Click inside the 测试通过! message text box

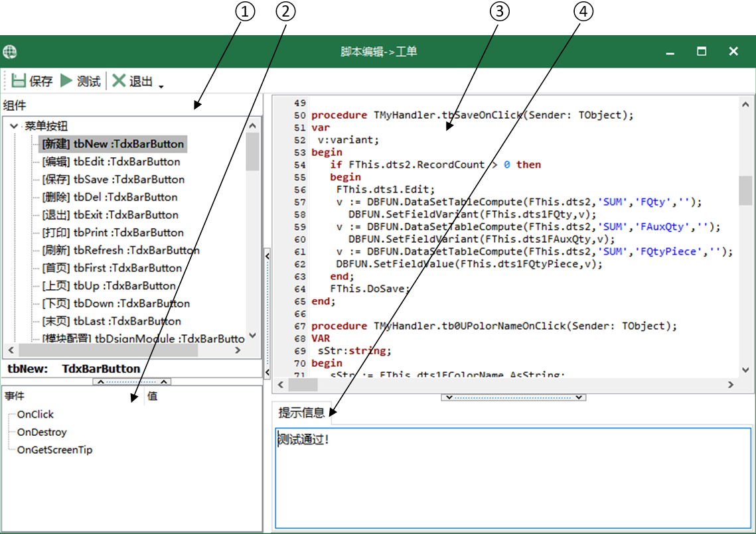point(513,478)
